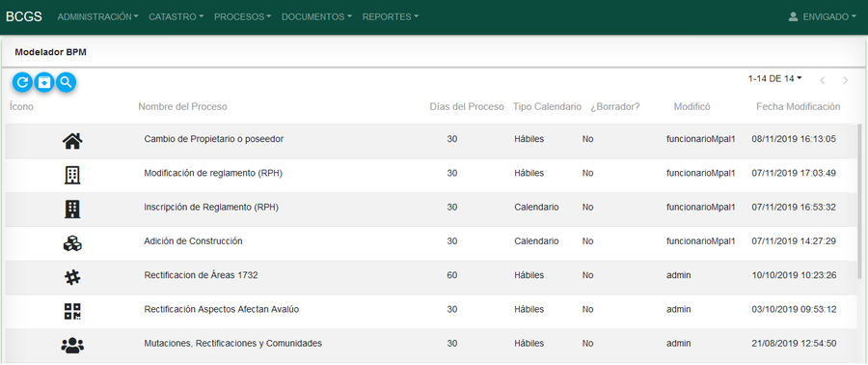Open the PROCESOS menu
868x365 pixels.
tap(242, 16)
